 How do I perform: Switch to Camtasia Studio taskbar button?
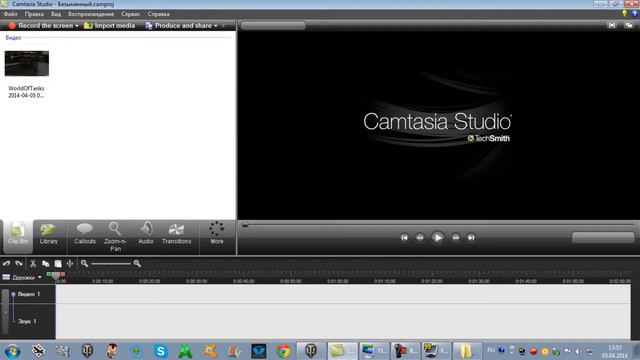(342, 351)
